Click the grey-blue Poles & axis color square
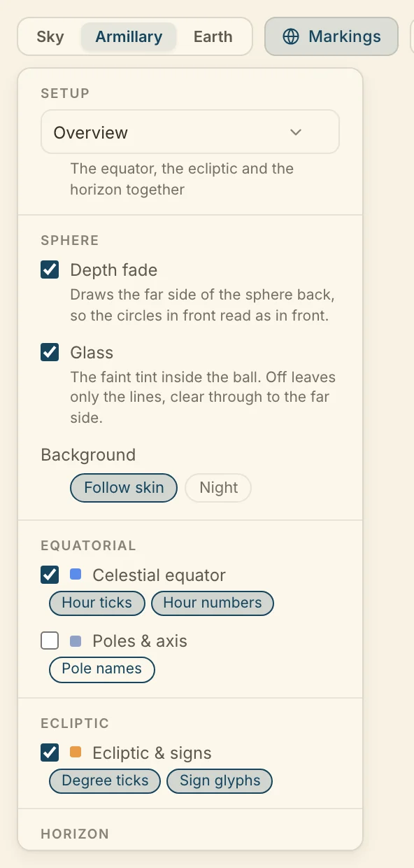 76,640
